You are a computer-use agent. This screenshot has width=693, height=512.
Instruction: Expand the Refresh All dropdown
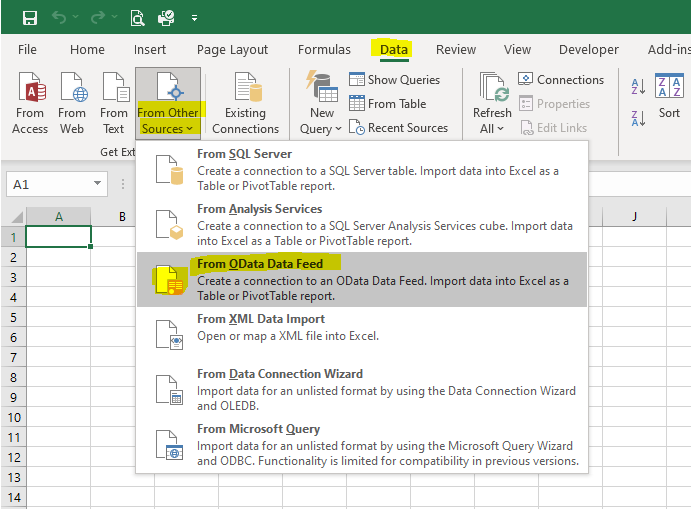(492, 103)
